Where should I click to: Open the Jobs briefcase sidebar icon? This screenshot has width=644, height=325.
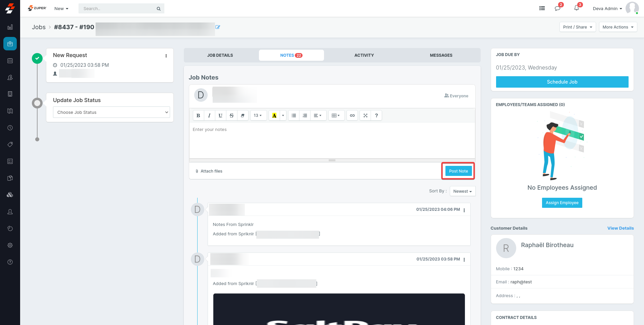click(x=10, y=44)
